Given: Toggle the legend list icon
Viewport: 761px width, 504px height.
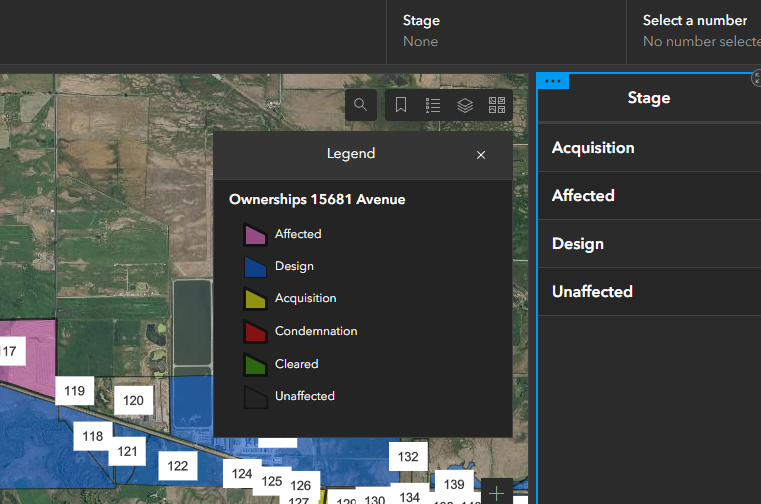Looking at the screenshot, I should tap(433, 105).
